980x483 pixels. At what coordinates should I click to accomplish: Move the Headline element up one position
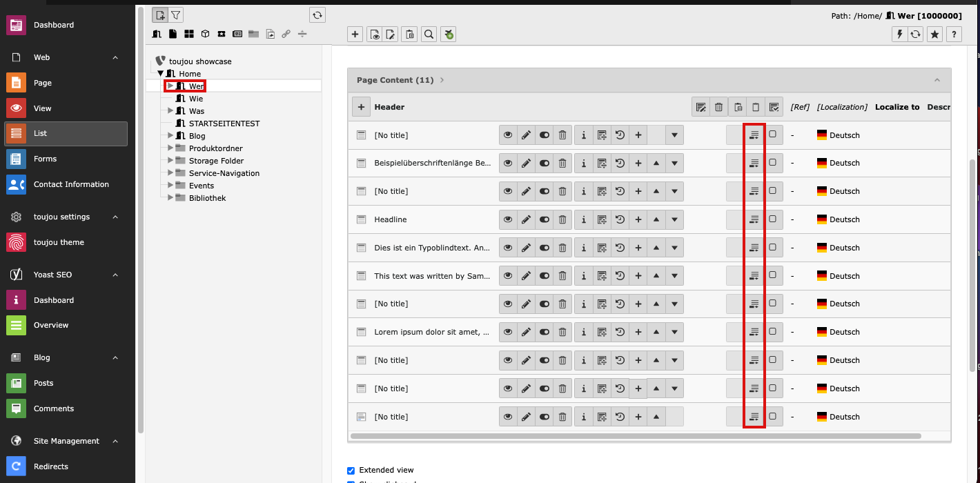tap(656, 219)
